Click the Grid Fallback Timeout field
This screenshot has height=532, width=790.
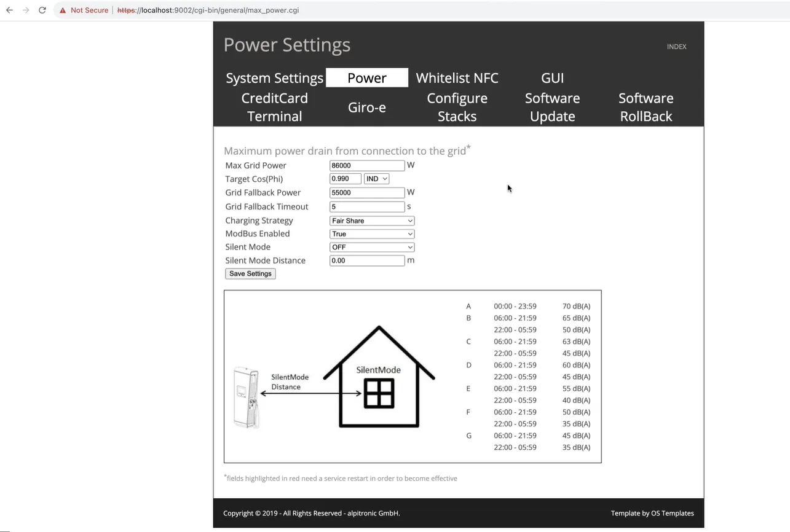[367, 206]
